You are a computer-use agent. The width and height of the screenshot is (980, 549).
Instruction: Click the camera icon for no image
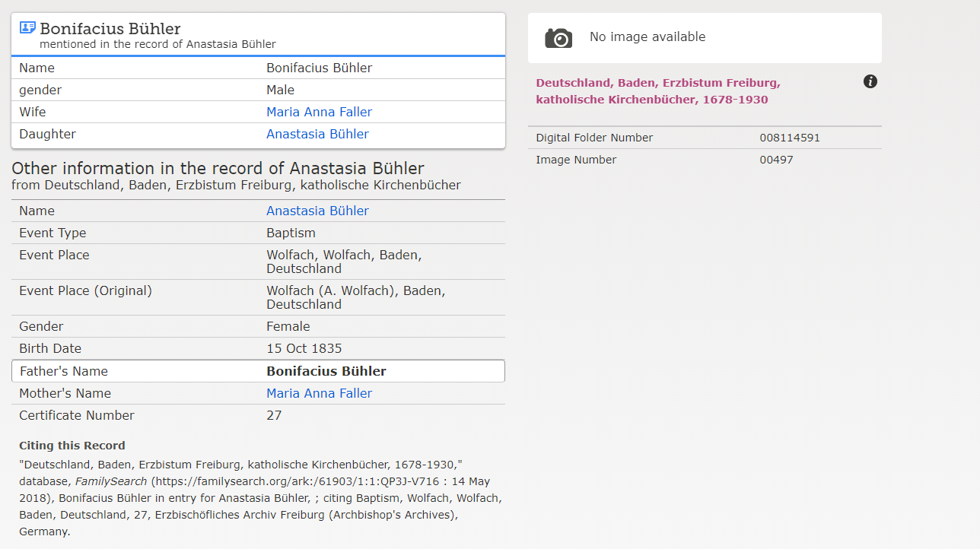(558, 38)
